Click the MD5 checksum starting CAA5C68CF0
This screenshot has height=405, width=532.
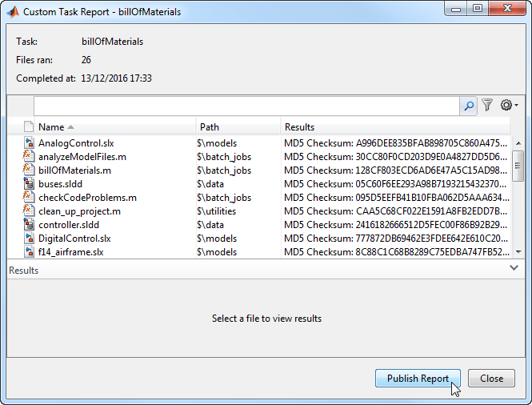pyautogui.click(x=396, y=211)
